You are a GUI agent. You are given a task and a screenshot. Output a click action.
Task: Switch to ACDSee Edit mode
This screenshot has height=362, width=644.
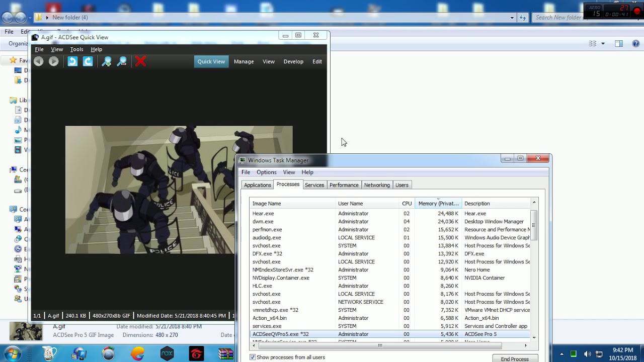tap(317, 61)
